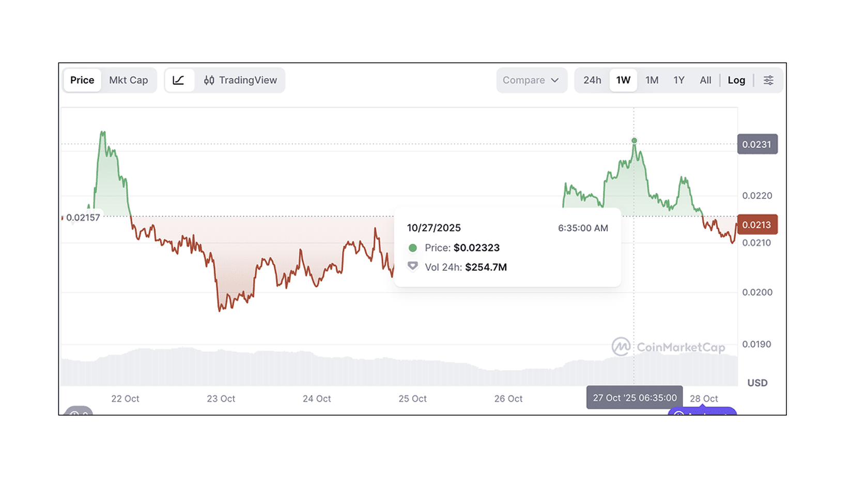Click the green price indicator in the tooltip

tap(412, 248)
